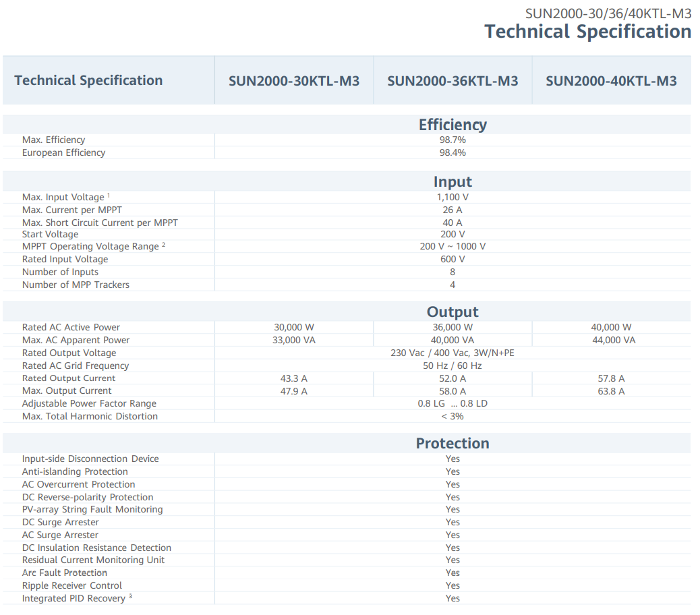This screenshot has width=700, height=615.
Task: Click the Protection section heading
Action: [x=453, y=443]
